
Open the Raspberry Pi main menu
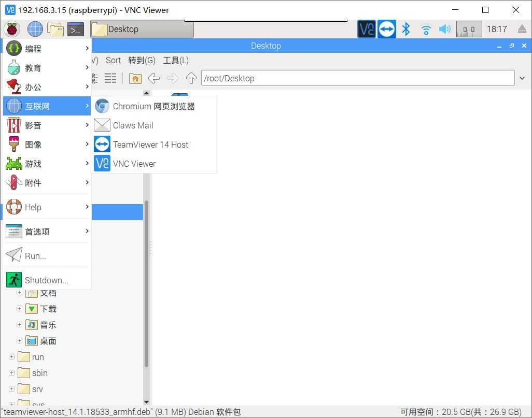click(x=12, y=29)
